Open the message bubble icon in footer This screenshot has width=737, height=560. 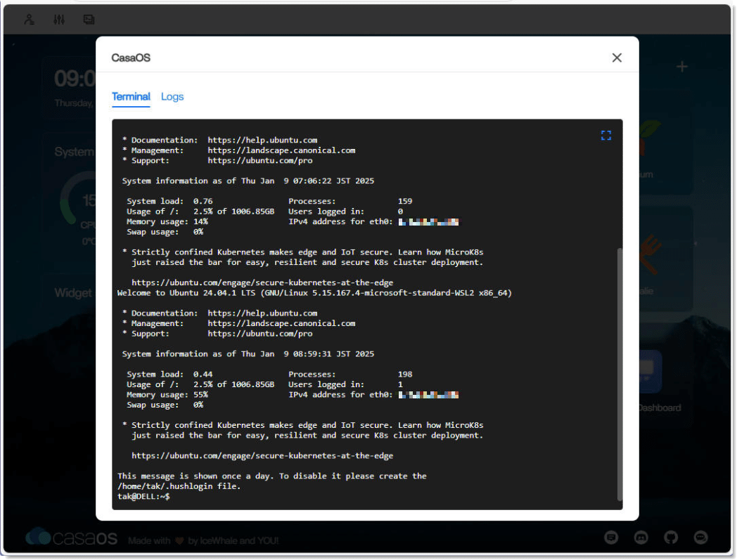(x=700, y=537)
